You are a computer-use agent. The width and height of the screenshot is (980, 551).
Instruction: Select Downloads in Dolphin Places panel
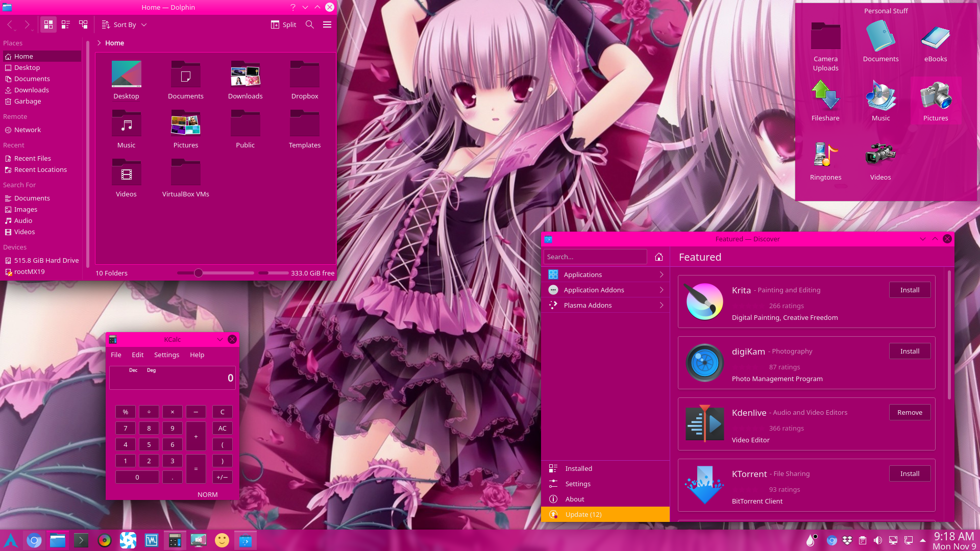42,90
